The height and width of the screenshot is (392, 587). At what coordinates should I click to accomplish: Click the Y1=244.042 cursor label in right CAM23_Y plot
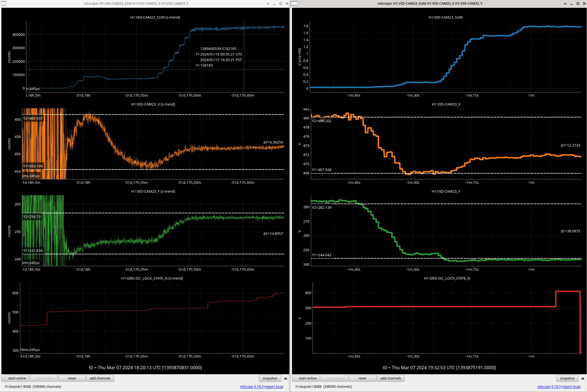click(321, 255)
